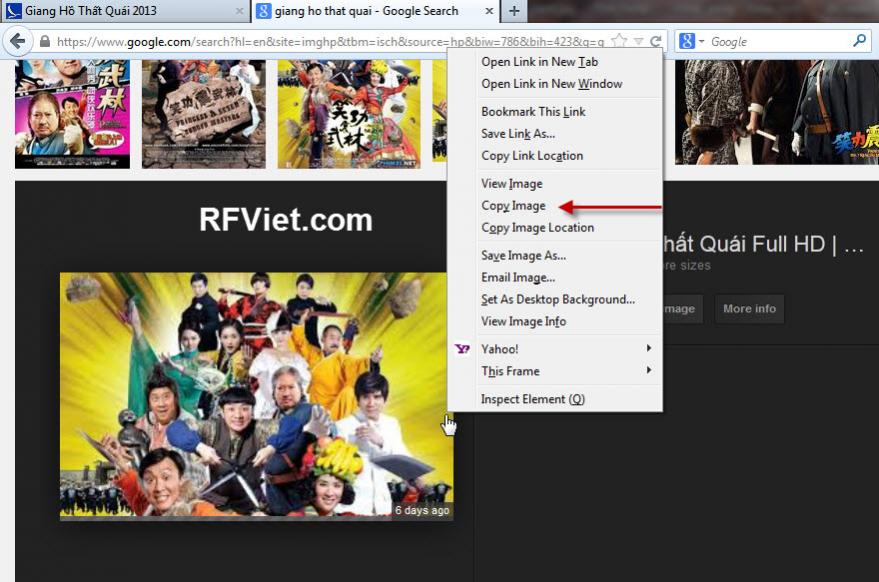879x582 pixels.
Task: Open the URL history dropdown arrow
Action: (x=639, y=42)
